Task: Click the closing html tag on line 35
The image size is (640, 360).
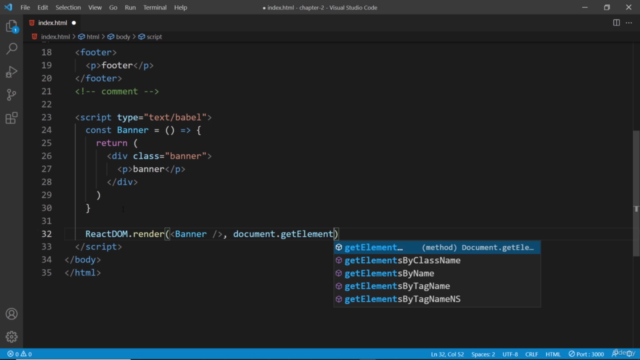Action: 83,273
